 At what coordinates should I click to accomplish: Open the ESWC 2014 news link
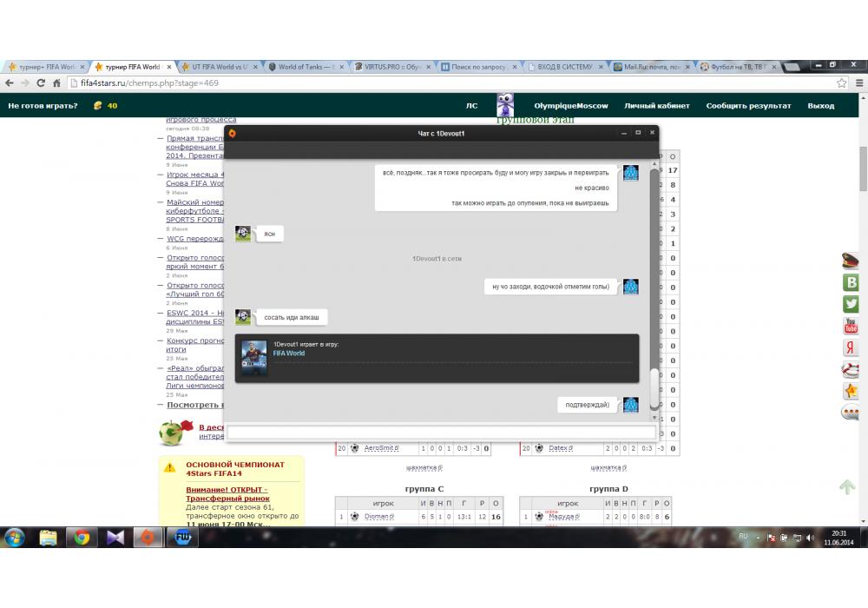[x=195, y=317]
